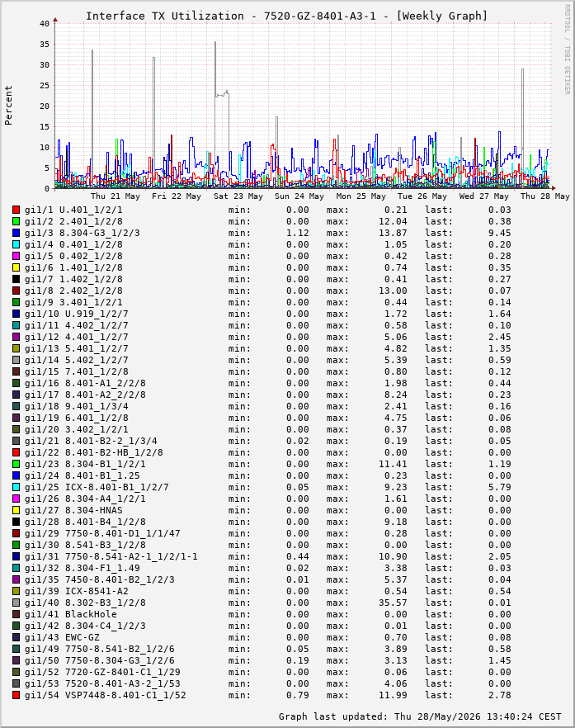Click the legend label gi1/18 9.401_1/3/4
575x728 pixels.
tap(76, 406)
